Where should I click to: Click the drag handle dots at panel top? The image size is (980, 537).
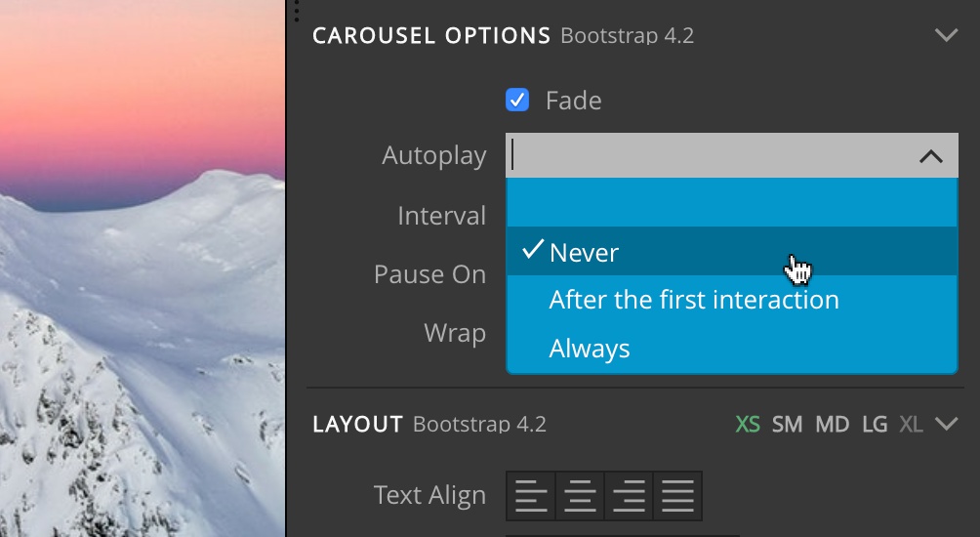click(x=297, y=10)
